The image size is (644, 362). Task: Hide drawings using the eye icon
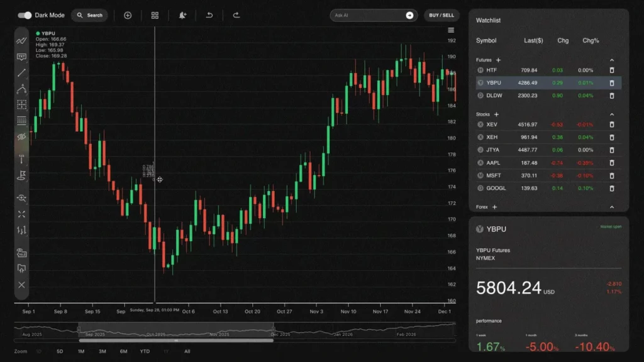[21, 137]
